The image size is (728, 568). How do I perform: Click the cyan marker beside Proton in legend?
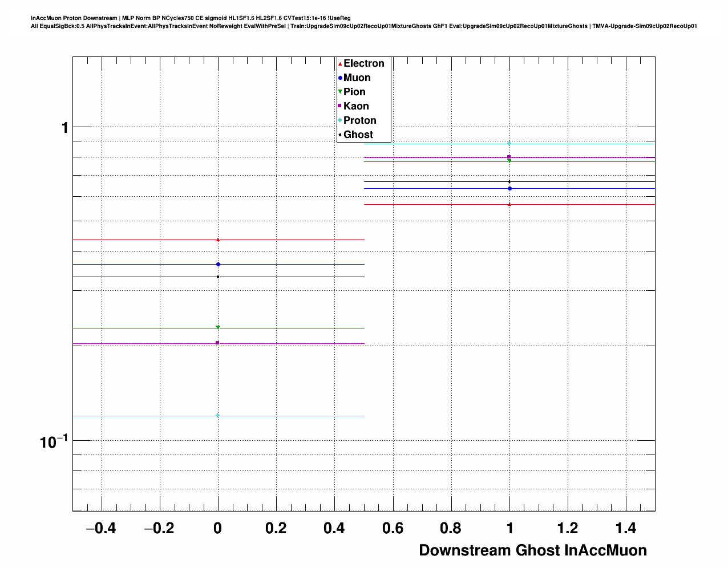point(340,120)
